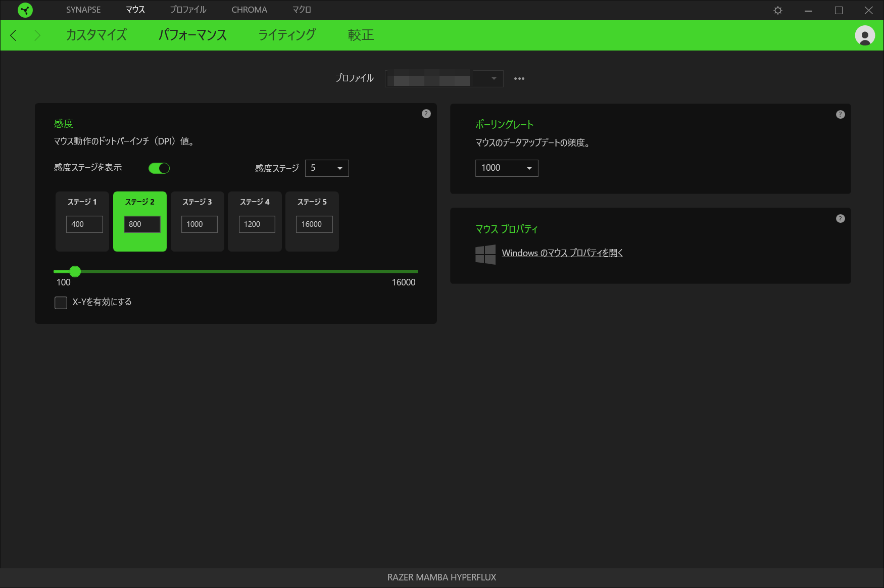
Task: Maximize the Synapse window
Action: [839, 10]
